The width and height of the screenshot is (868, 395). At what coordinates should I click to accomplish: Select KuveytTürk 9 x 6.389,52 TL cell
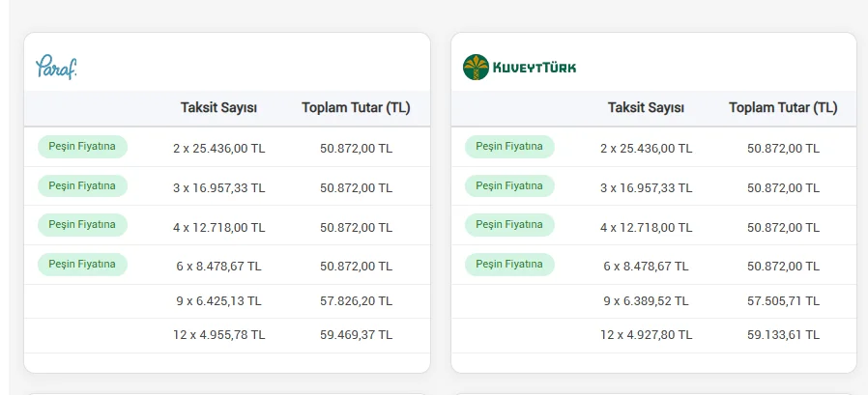tap(647, 301)
